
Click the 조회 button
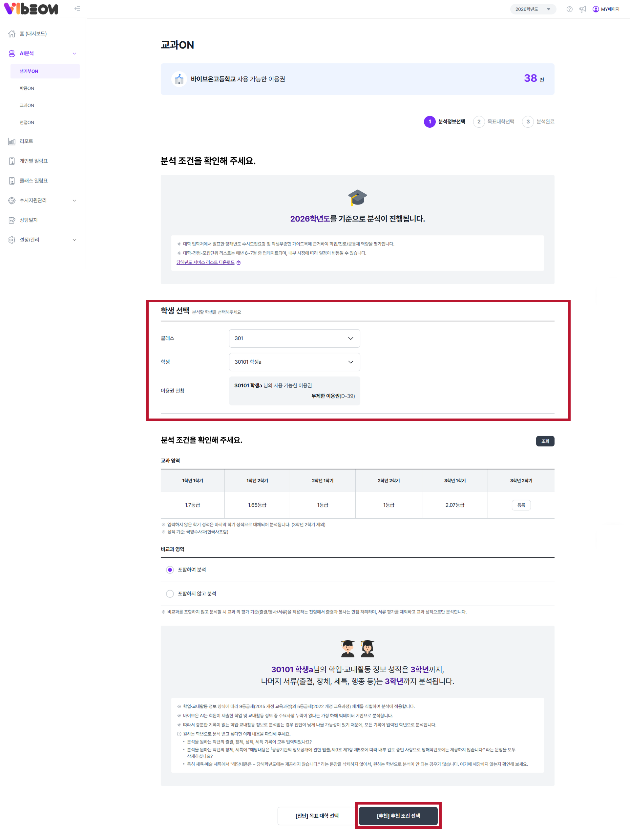(x=545, y=441)
